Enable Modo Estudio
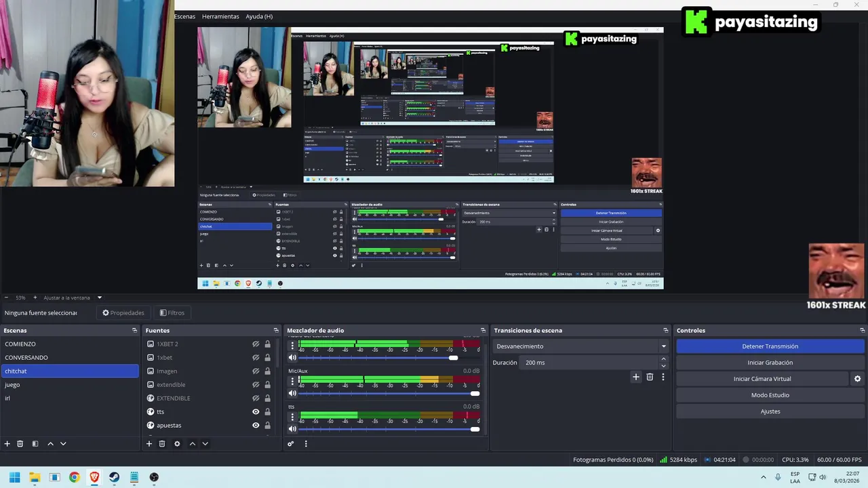The height and width of the screenshot is (488, 868). click(770, 395)
